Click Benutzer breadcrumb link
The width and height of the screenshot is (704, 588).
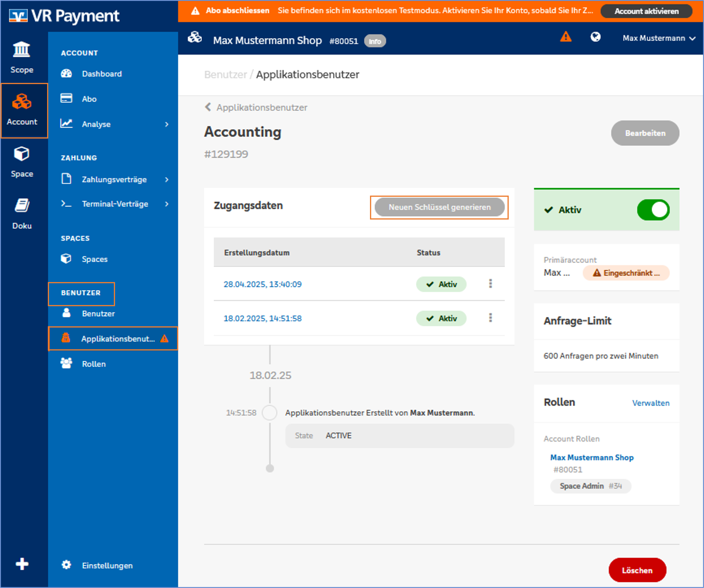[x=226, y=74]
